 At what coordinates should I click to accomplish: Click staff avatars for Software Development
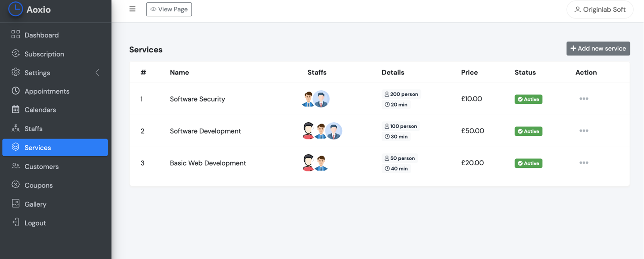pos(321,131)
